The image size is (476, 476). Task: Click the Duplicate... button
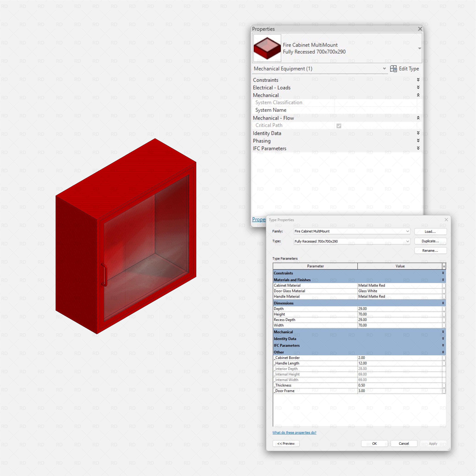(x=430, y=241)
